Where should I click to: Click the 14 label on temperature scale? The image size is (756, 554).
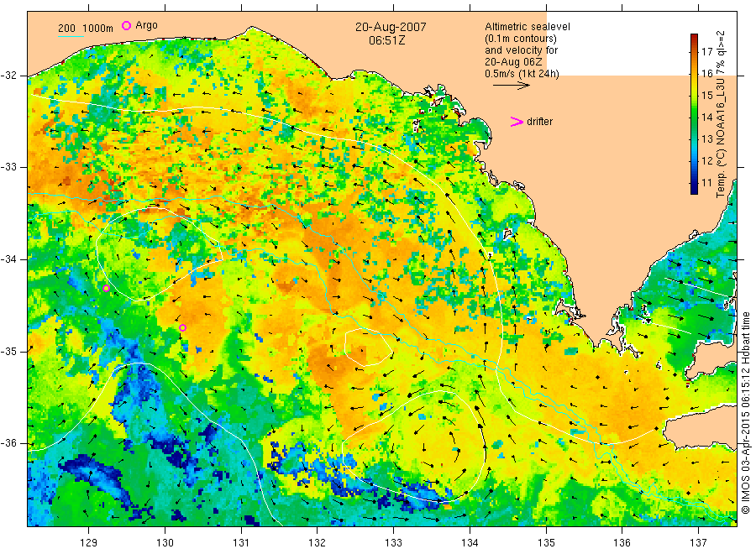[x=706, y=117]
